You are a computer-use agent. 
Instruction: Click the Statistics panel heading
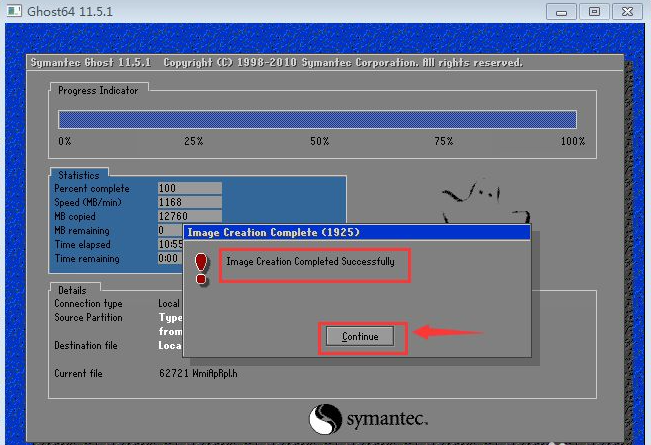click(x=79, y=175)
